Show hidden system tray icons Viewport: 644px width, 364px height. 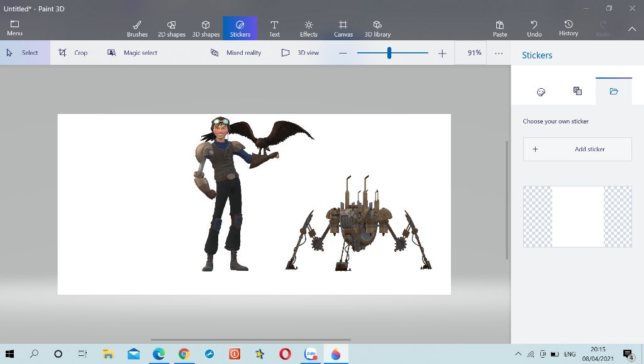click(x=518, y=354)
